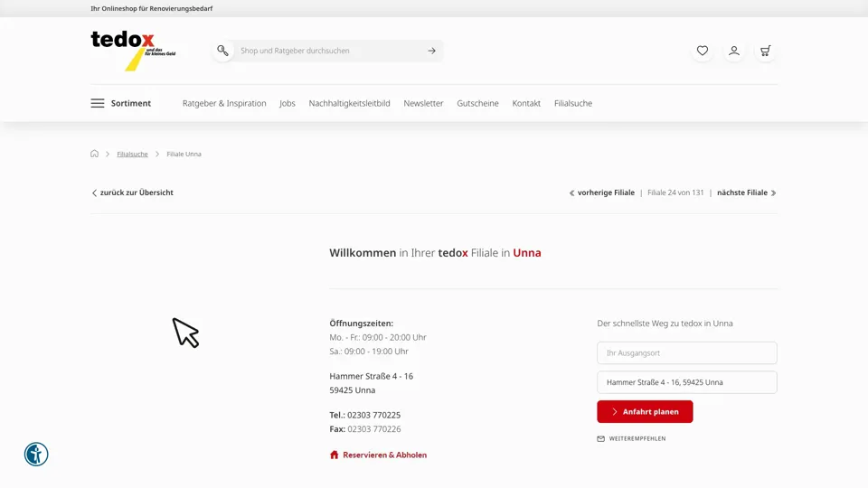The image size is (868, 488).
Task: Click the Reservieren & Abholen link
Action: click(x=385, y=455)
